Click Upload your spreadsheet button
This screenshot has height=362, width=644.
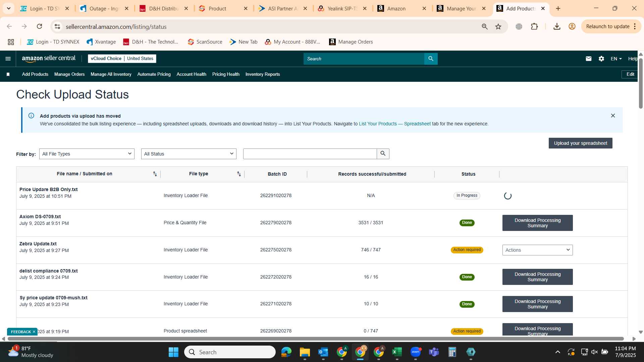pos(580,143)
